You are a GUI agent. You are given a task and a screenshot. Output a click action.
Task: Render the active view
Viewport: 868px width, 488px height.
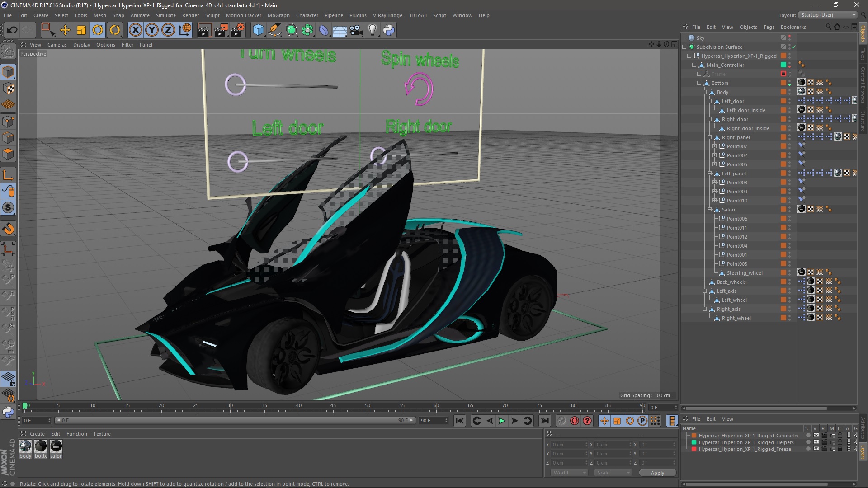(x=204, y=30)
